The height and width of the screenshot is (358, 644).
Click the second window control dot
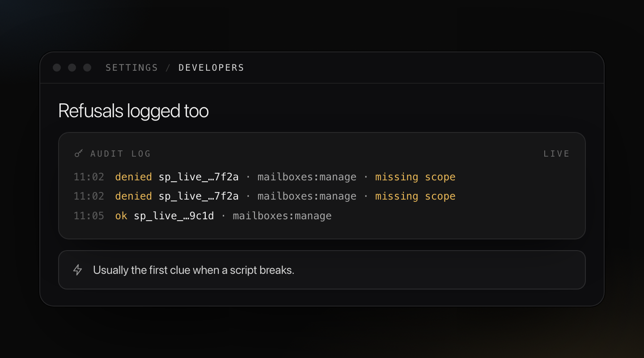point(72,68)
